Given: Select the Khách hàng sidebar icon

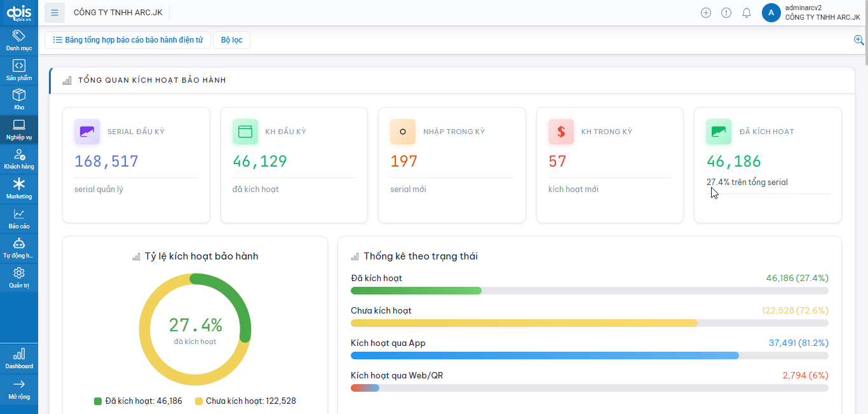Looking at the screenshot, I should click(x=19, y=158).
